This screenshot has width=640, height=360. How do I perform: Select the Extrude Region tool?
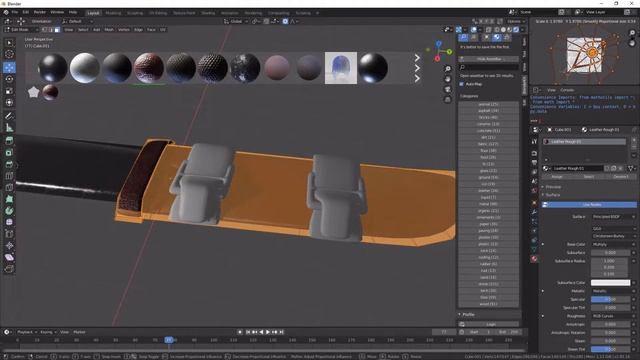[x=9, y=141]
